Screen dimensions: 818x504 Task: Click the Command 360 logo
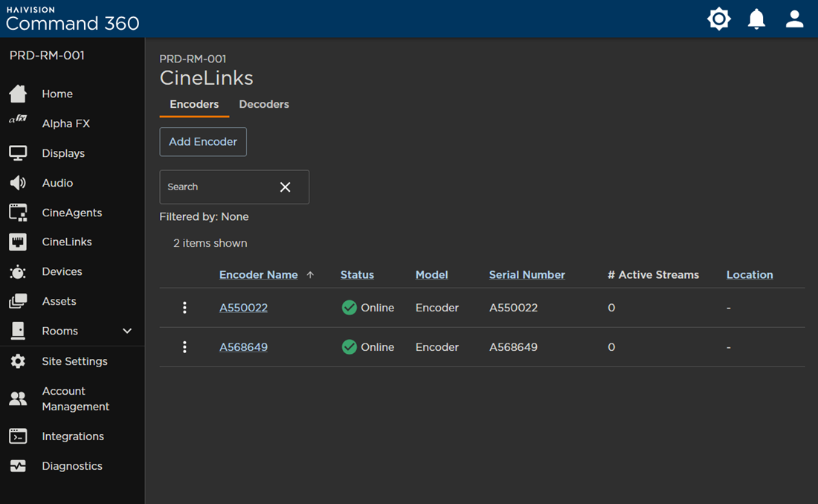click(73, 19)
